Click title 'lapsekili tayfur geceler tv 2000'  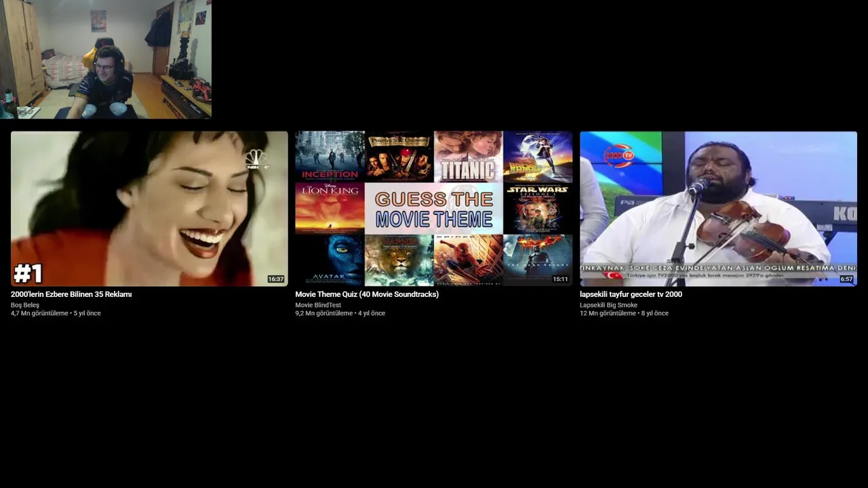click(631, 294)
